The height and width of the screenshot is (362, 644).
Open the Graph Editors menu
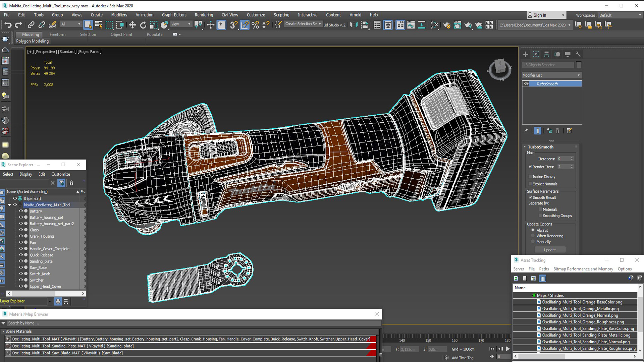(174, 15)
